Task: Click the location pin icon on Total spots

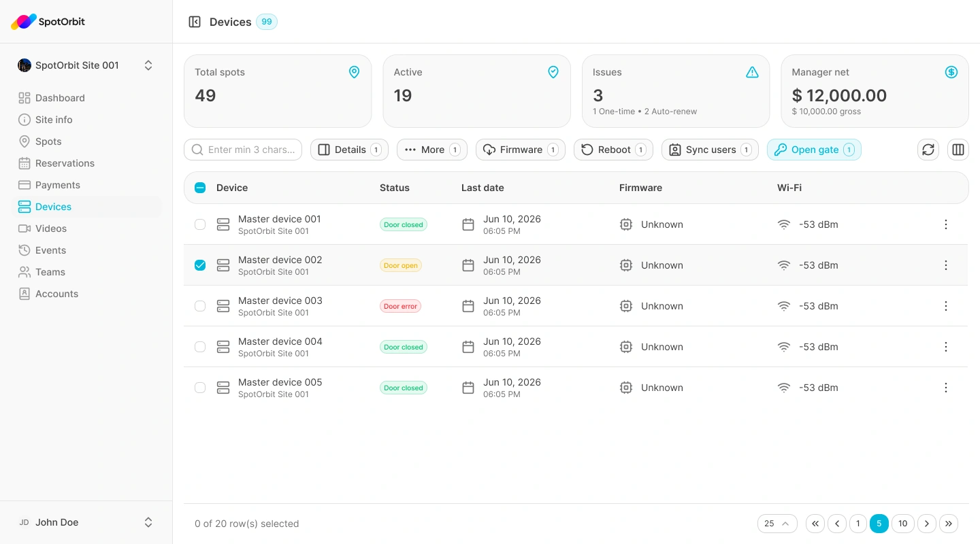Action: pos(354,72)
